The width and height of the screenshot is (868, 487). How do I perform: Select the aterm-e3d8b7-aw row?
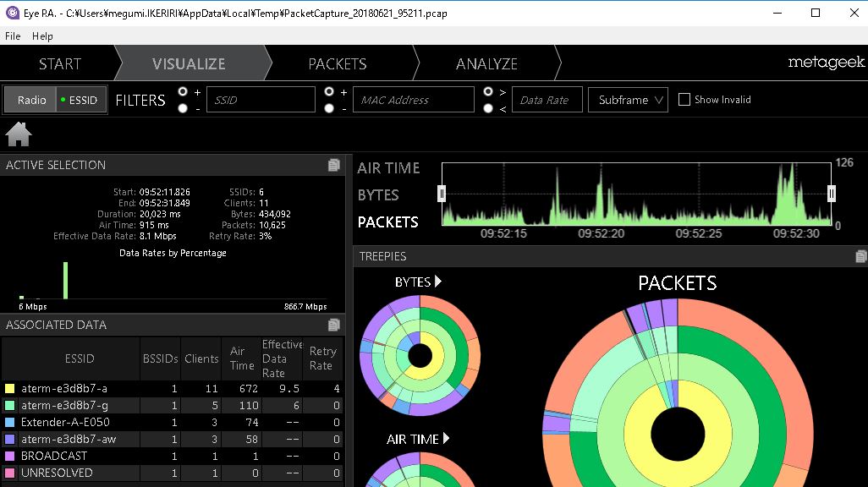tap(172, 440)
